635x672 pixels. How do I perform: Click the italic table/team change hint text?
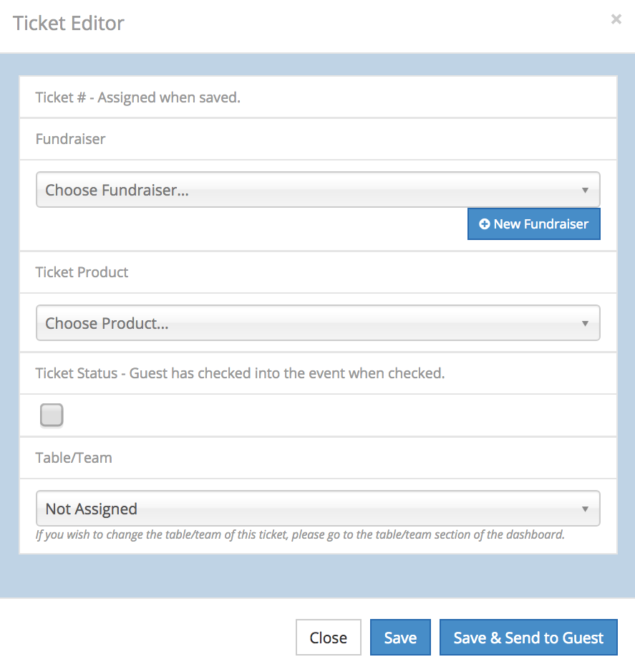pyautogui.click(x=300, y=534)
